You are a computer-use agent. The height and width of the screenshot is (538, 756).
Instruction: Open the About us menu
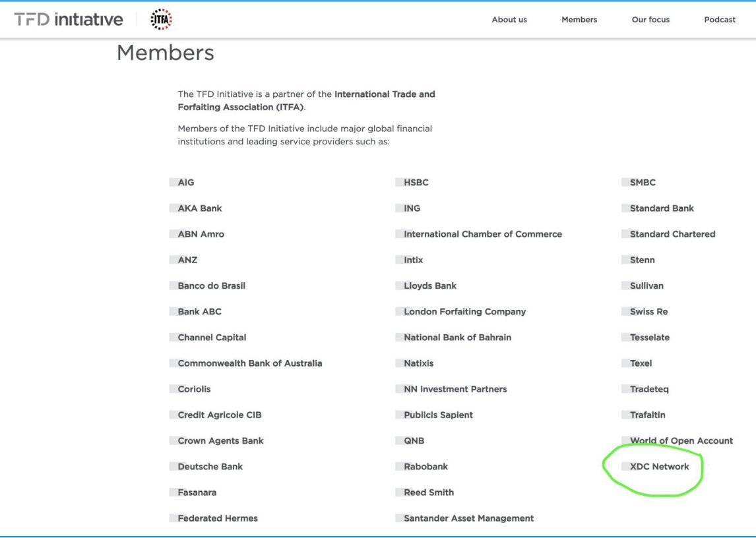pyautogui.click(x=509, y=20)
